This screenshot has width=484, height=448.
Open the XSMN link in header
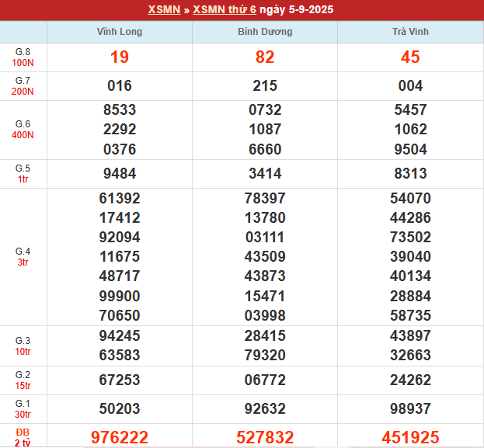point(164,9)
